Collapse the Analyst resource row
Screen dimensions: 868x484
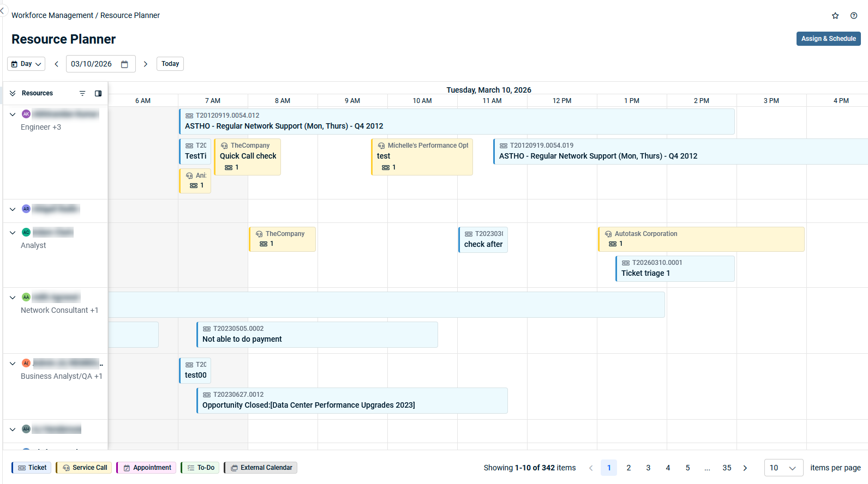tap(13, 233)
